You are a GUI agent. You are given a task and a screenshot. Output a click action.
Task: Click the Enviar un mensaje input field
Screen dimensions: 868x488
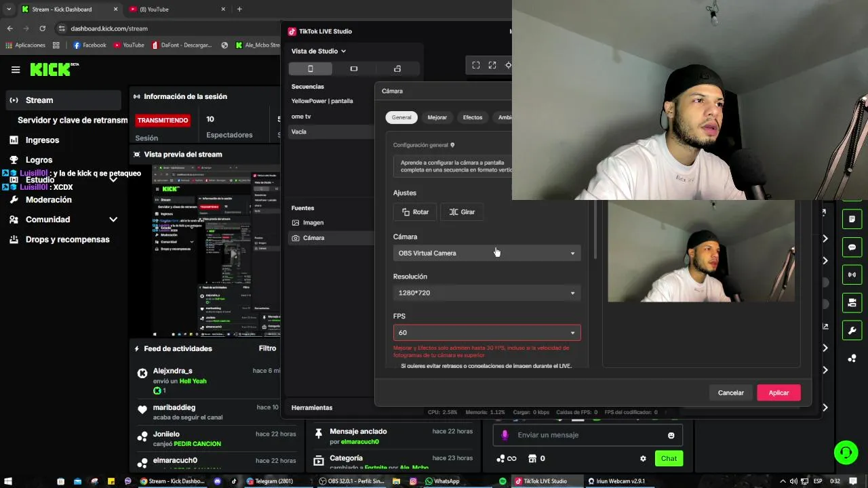tap(587, 435)
